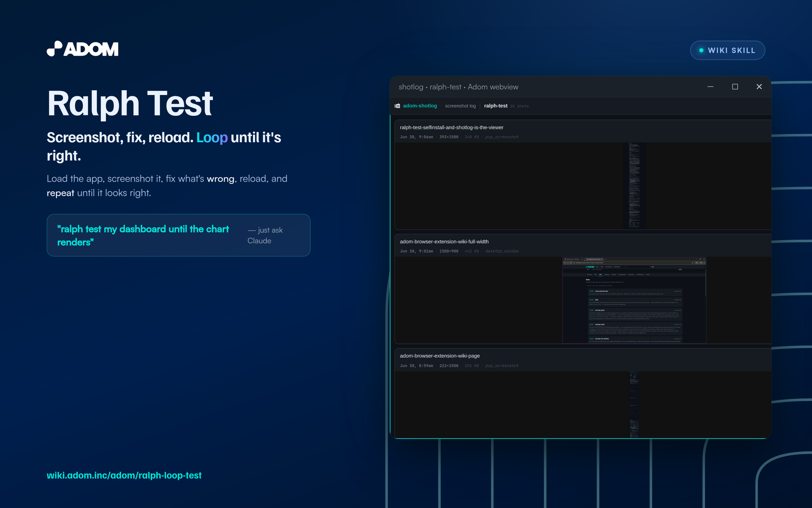Open the adom-browser-extension-wiki-full-width entry title

pos(444,241)
